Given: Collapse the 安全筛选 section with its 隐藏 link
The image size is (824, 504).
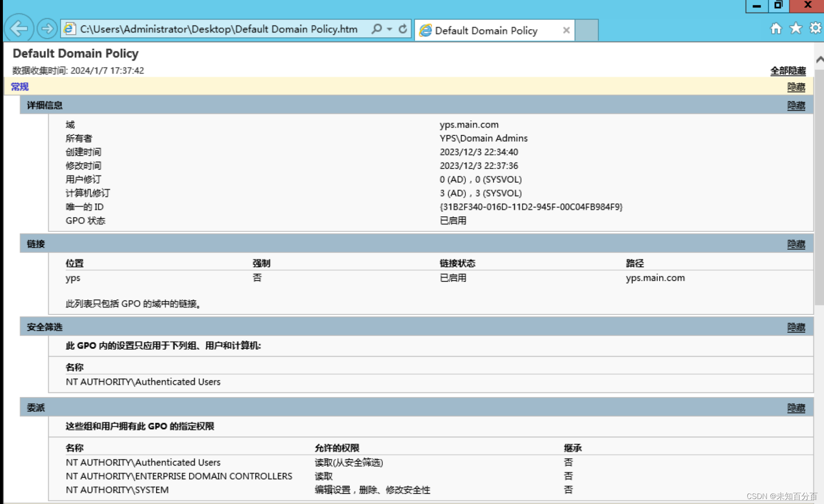Looking at the screenshot, I should coord(796,327).
